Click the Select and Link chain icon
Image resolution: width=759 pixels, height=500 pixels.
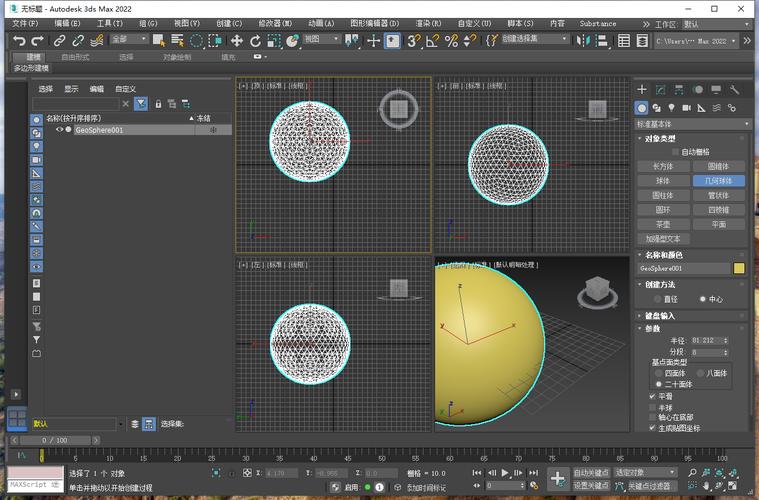tap(59, 41)
